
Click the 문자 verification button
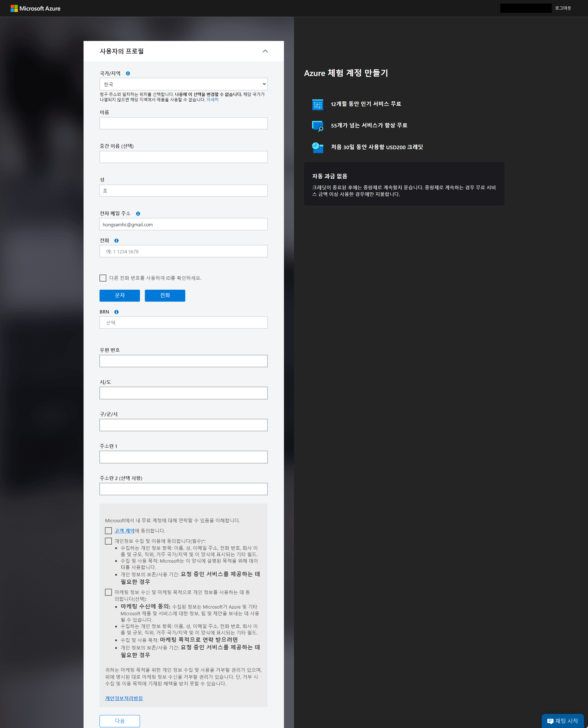coord(119,295)
